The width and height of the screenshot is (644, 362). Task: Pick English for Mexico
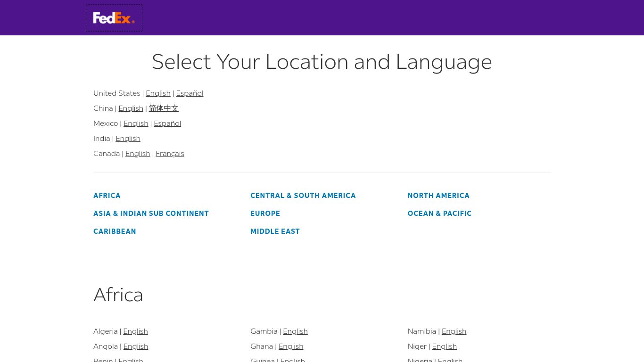tap(136, 123)
